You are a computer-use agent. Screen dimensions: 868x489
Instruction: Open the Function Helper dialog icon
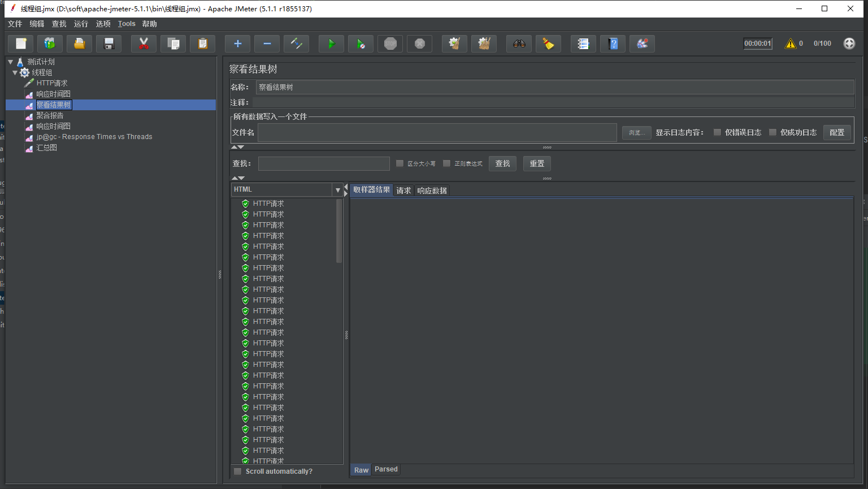584,44
